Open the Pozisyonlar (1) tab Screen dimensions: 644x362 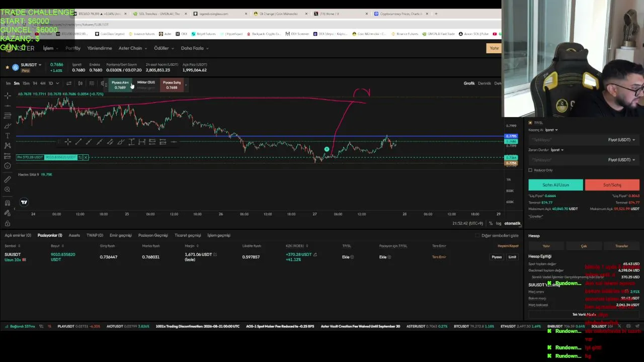[50, 235]
